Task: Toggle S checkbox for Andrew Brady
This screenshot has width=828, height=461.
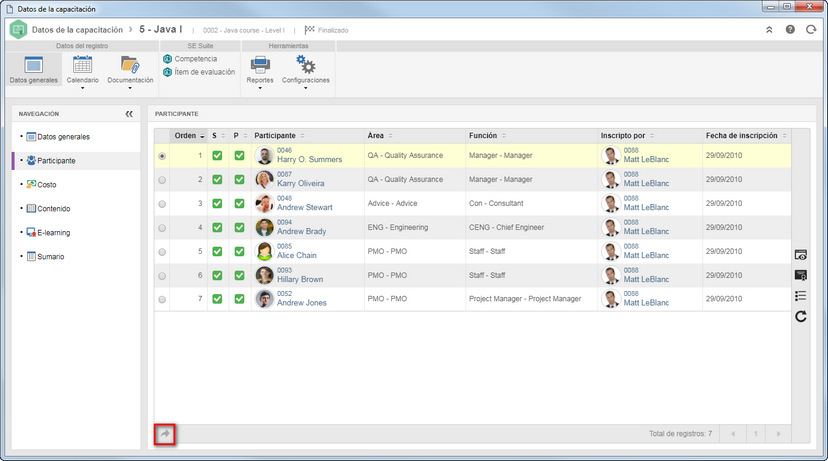Action: click(x=217, y=228)
